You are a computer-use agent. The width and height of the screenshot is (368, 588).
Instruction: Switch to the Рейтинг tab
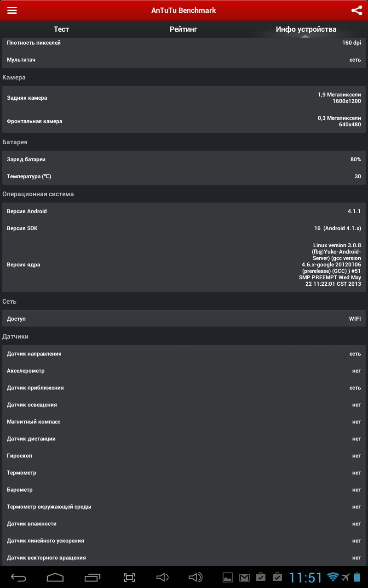pos(184,29)
